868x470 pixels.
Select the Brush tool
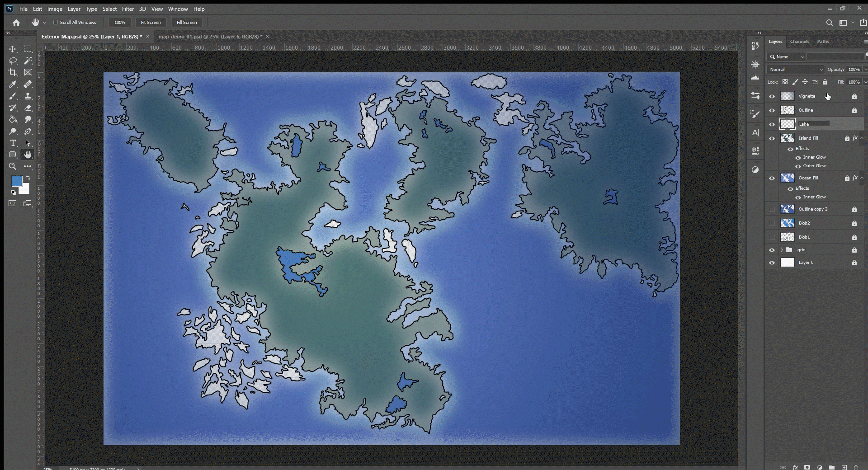point(12,96)
